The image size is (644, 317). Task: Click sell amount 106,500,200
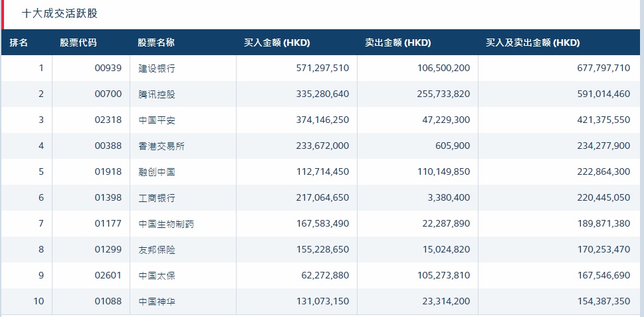pos(443,68)
